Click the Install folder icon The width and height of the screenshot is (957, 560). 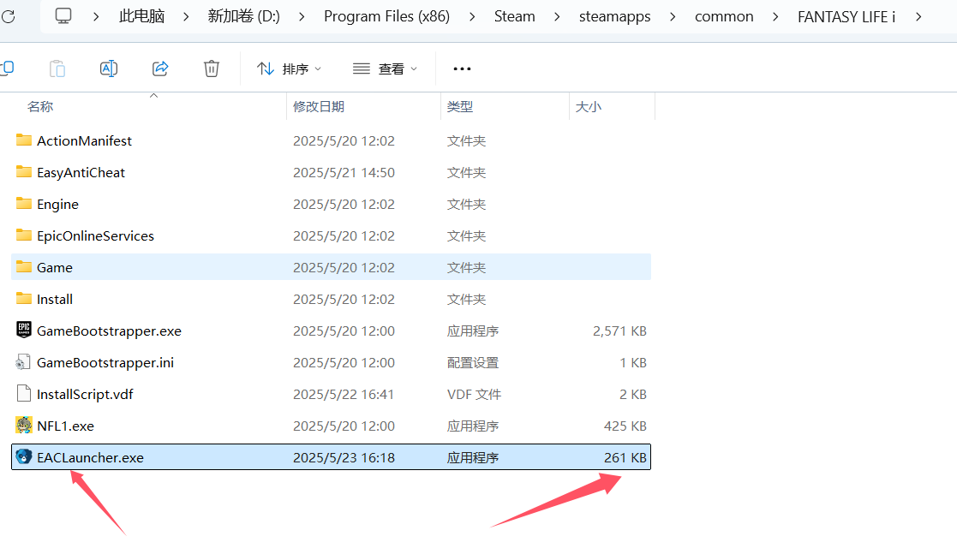[x=24, y=299]
